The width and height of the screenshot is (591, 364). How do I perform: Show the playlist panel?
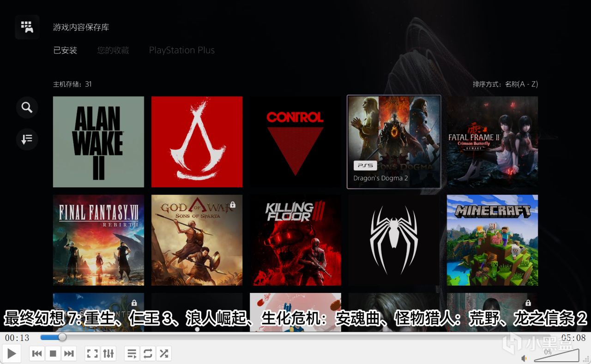(132, 354)
